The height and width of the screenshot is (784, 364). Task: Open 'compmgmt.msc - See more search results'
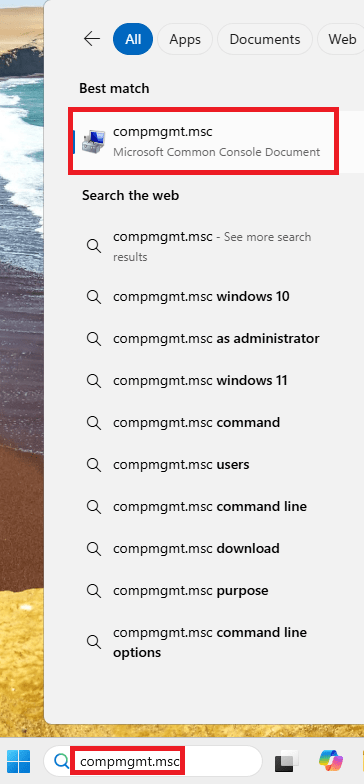click(x=212, y=246)
